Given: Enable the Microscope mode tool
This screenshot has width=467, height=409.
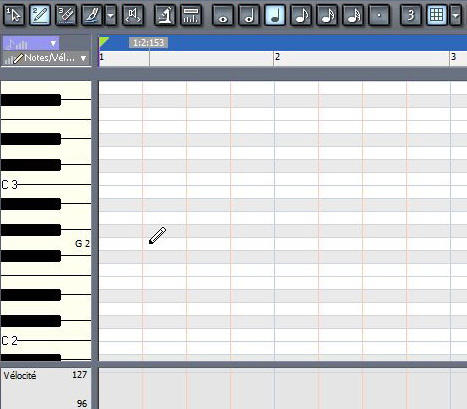Looking at the screenshot, I should click(x=165, y=15).
